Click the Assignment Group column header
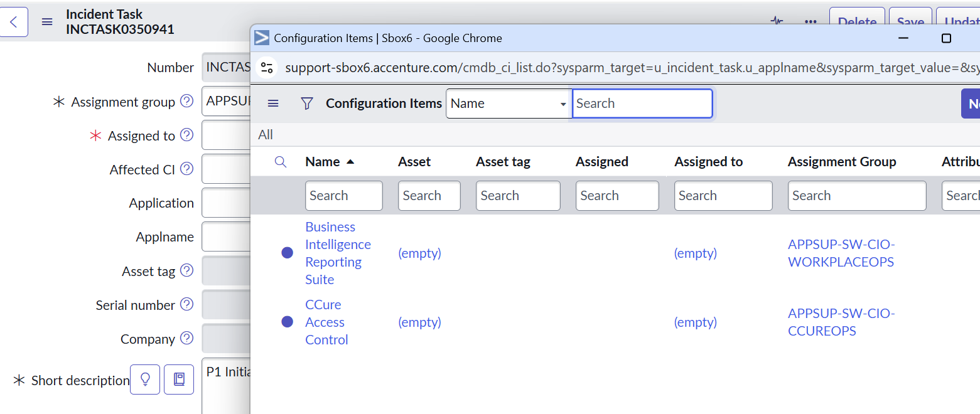 (842, 162)
